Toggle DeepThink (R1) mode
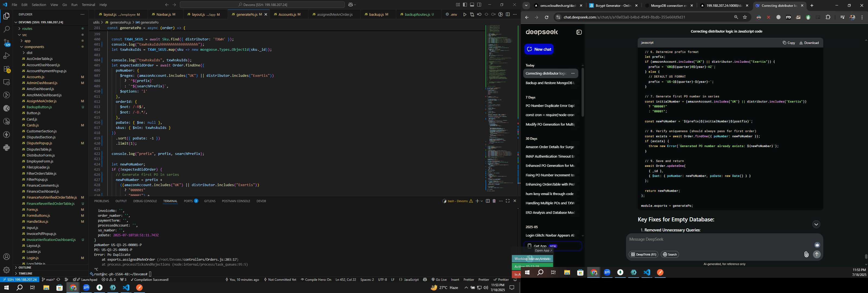 643,254
